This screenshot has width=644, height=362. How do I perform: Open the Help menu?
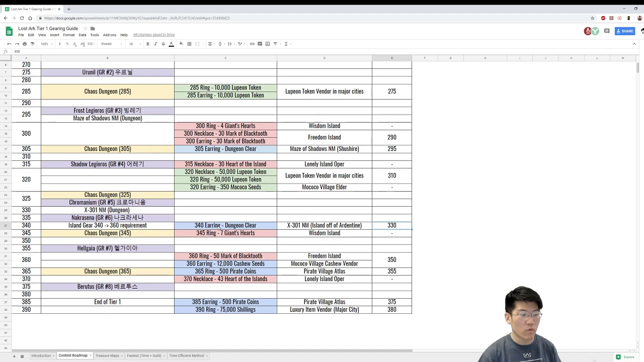click(x=124, y=35)
